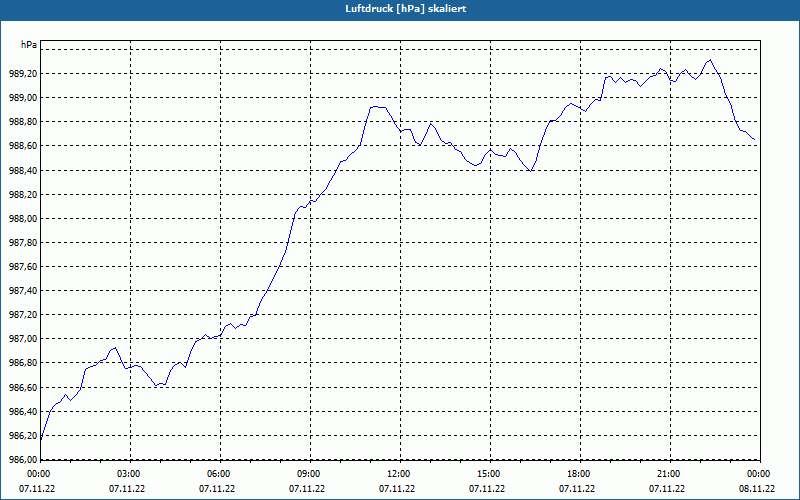Image resolution: width=800 pixels, height=500 pixels.
Task: Click the 989,00 y-axis value
Action: coord(23,97)
